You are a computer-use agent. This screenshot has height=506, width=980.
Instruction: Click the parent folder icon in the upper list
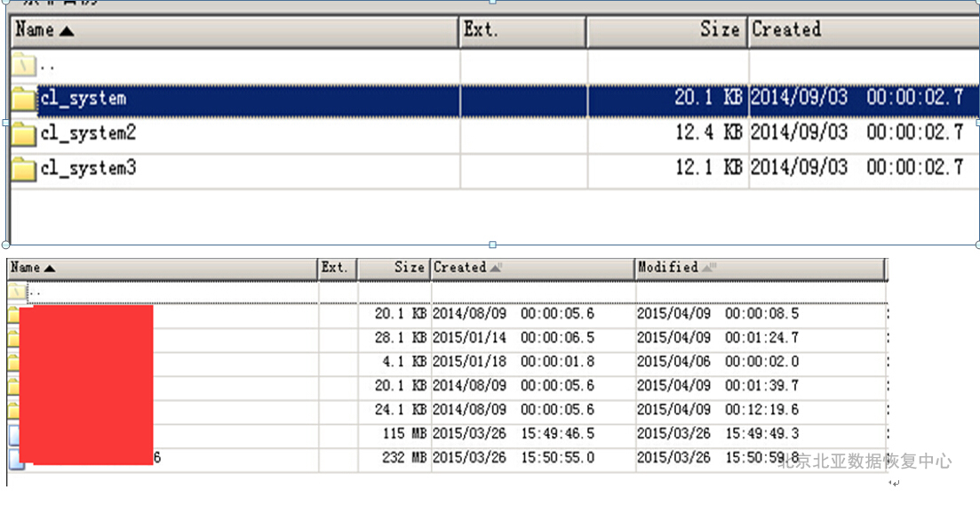click(x=24, y=64)
